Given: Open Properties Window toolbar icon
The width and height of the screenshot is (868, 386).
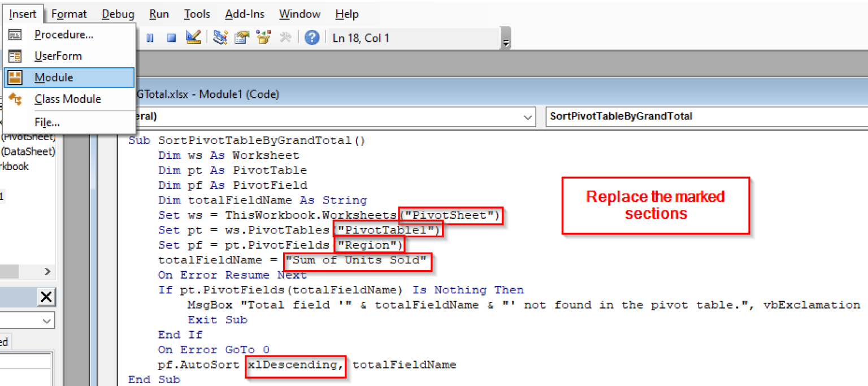Looking at the screenshot, I should coord(242,38).
